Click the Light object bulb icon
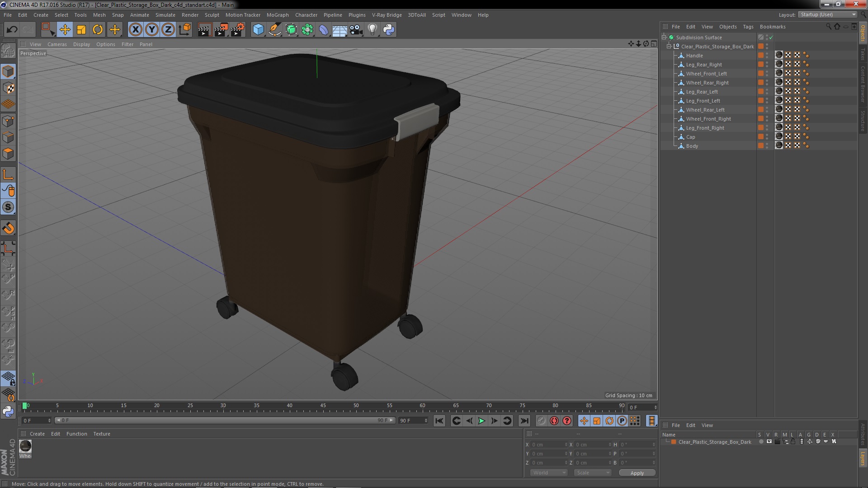 (372, 30)
